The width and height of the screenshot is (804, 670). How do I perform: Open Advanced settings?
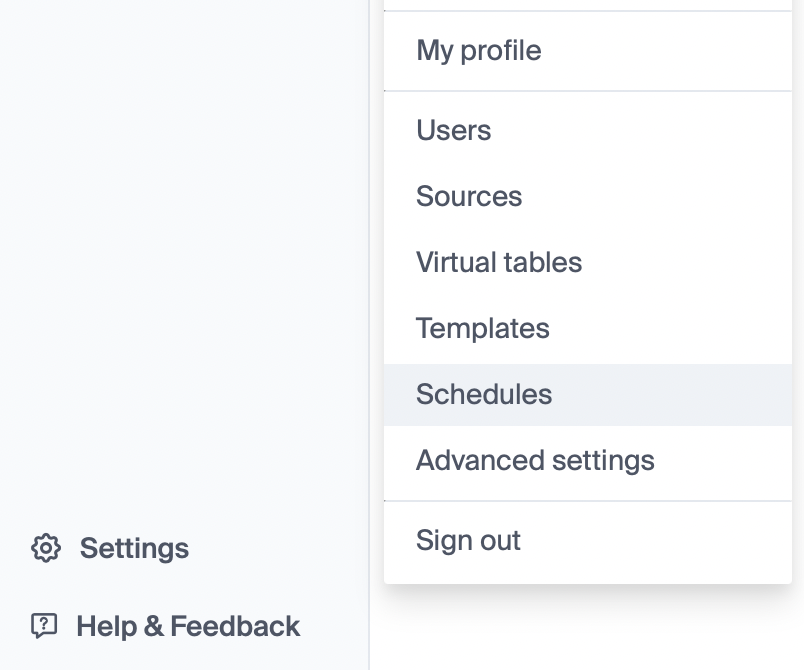click(588, 460)
